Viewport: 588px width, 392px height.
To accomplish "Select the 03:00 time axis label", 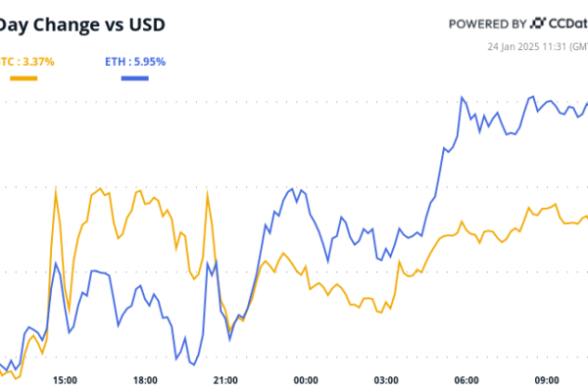I will point(386,380).
